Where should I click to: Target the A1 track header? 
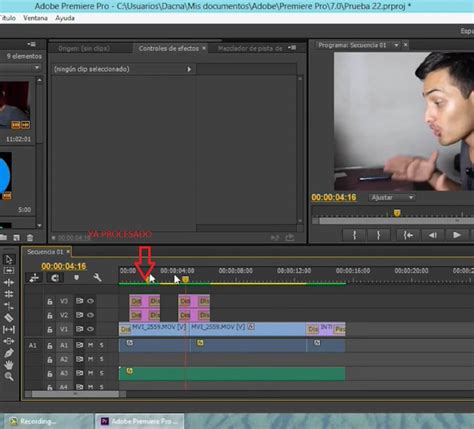point(64,345)
